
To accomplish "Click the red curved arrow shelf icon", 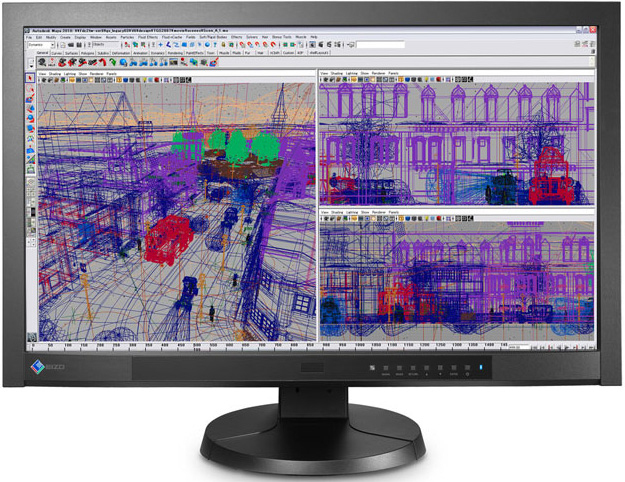I will click(x=103, y=62).
